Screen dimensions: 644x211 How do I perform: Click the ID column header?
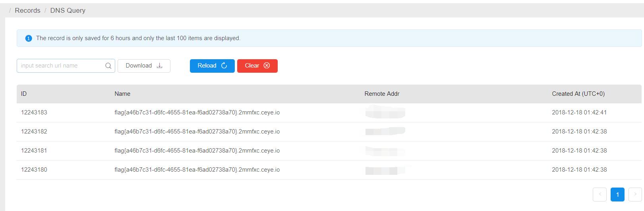pyautogui.click(x=24, y=94)
